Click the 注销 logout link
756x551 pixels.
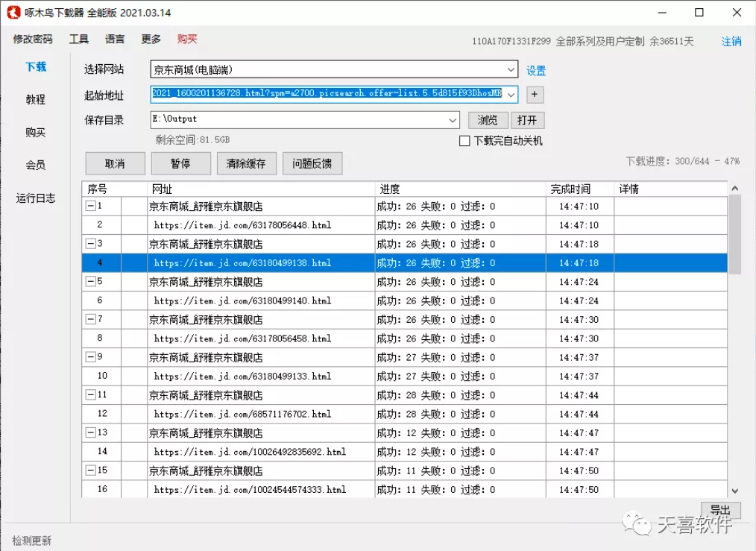point(731,42)
